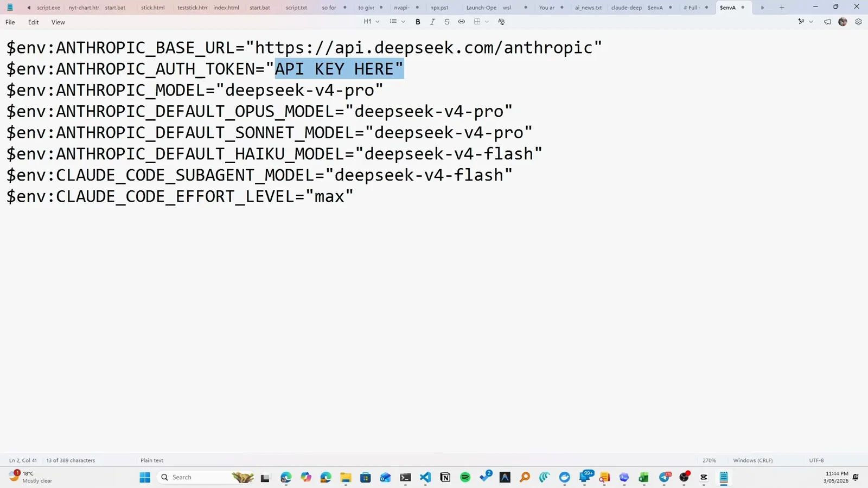Switch to the '# Full' tab
Image resolution: width=868 pixels, height=488 pixels.
coord(691,8)
